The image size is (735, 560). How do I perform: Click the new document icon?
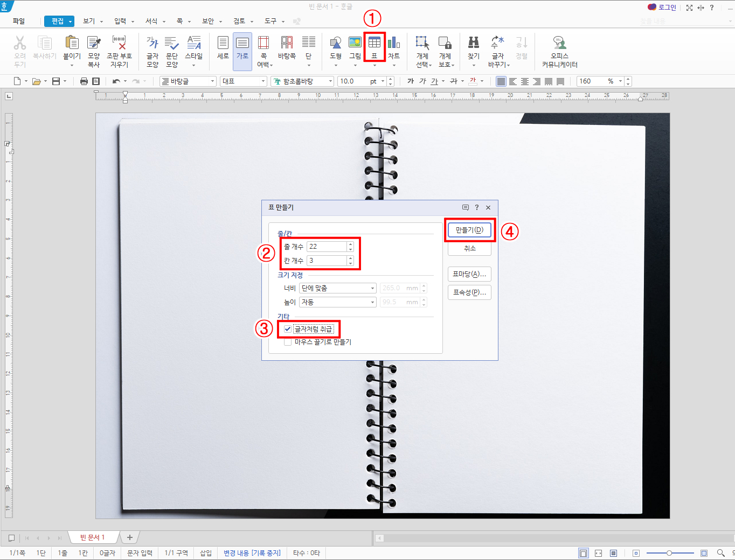pos(17,81)
